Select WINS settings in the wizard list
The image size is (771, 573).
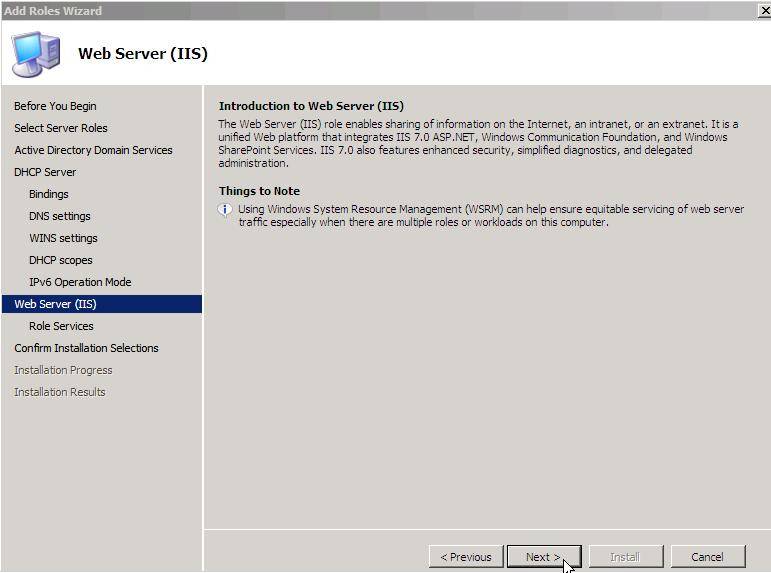[x=63, y=238]
